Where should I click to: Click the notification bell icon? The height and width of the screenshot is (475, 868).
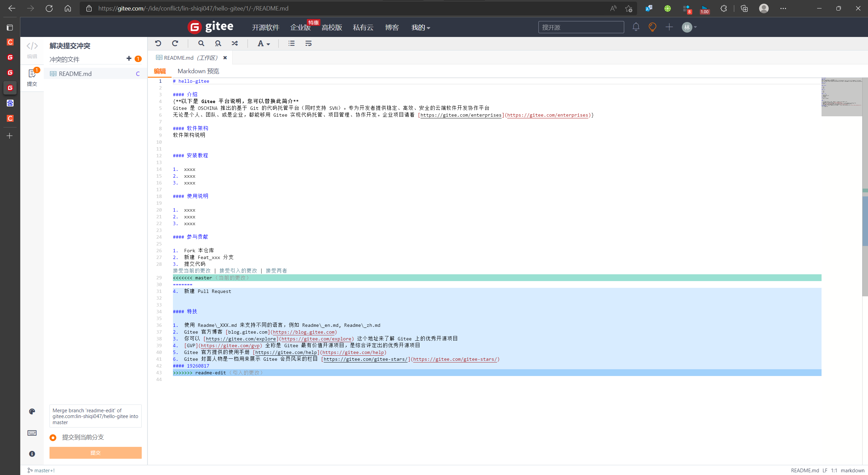tap(636, 27)
